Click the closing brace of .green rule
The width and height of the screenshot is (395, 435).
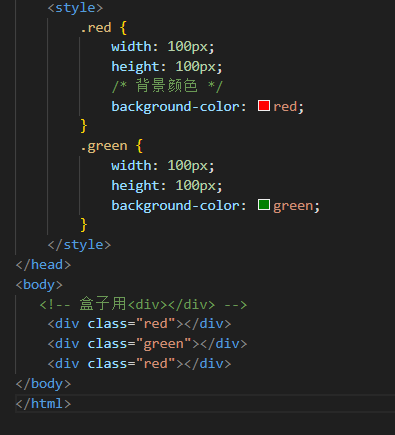point(84,225)
